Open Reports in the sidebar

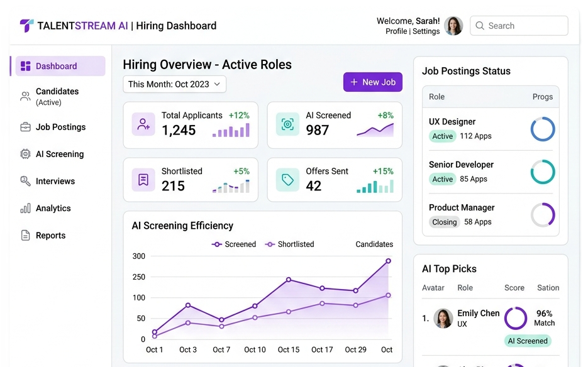point(60,236)
